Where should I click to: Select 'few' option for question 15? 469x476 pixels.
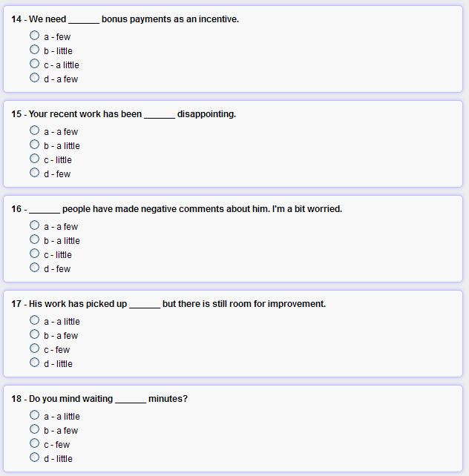(35, 173)
